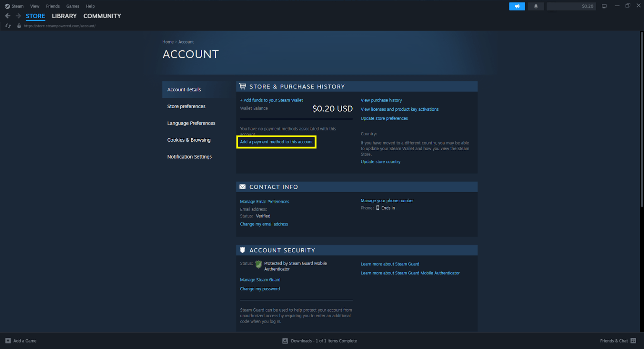Open "View purchase history"

coord(381,100)
